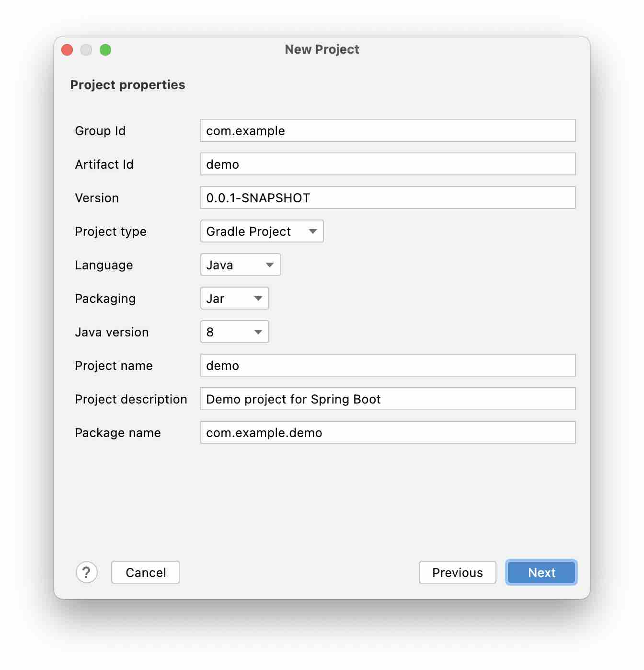
Task: Click the Java version label
Action: pos(111,332)
